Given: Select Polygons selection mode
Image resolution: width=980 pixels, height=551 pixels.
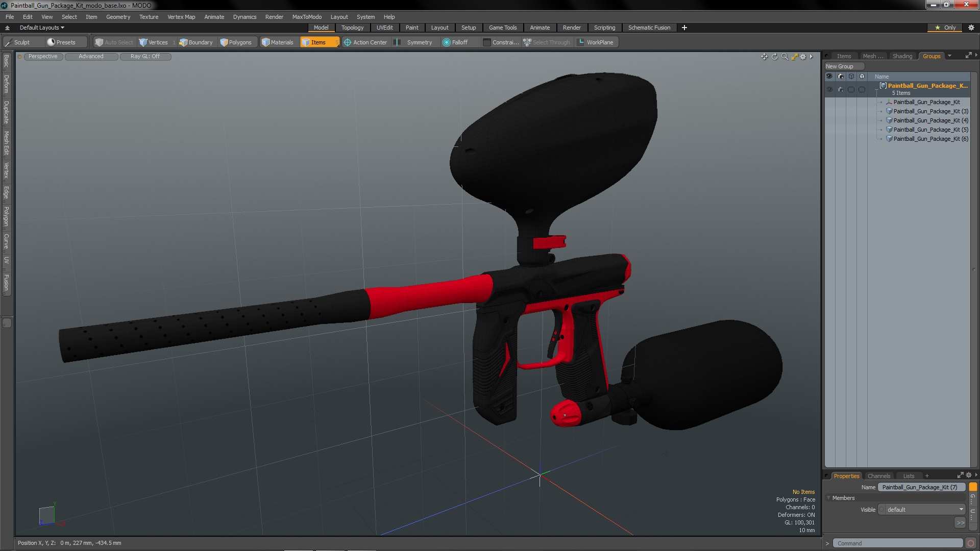Looking at the screenshot, I should pyautogui.click(x=236, y=42).
